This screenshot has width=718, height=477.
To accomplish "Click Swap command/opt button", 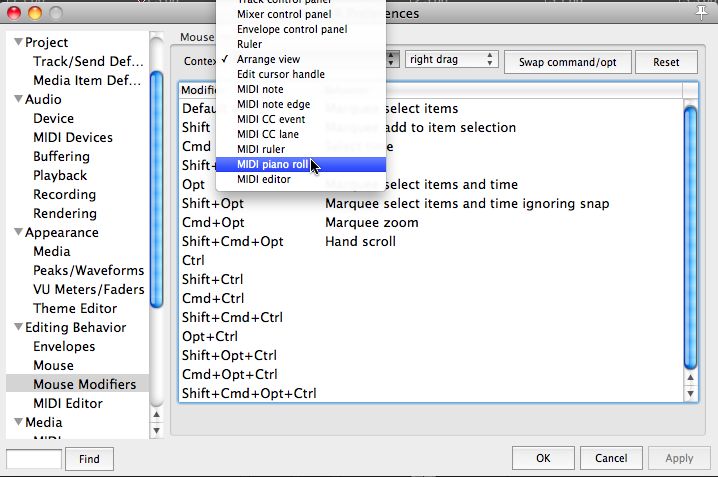I will click(x=568, y=62).
